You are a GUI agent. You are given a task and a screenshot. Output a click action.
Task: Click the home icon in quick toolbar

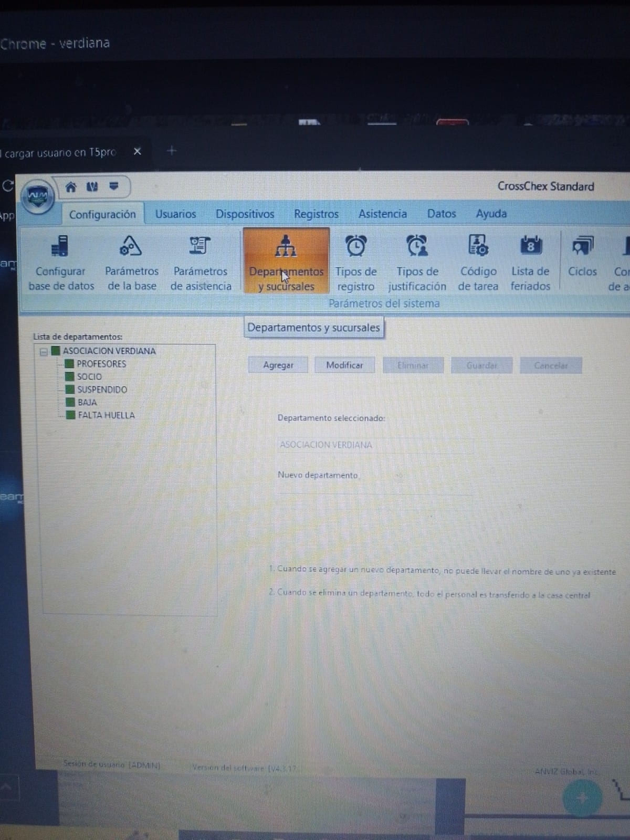coord(71,186)
